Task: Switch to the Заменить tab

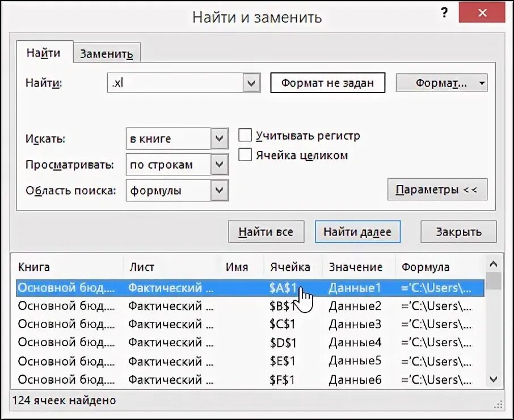Action: click(107, 53)
